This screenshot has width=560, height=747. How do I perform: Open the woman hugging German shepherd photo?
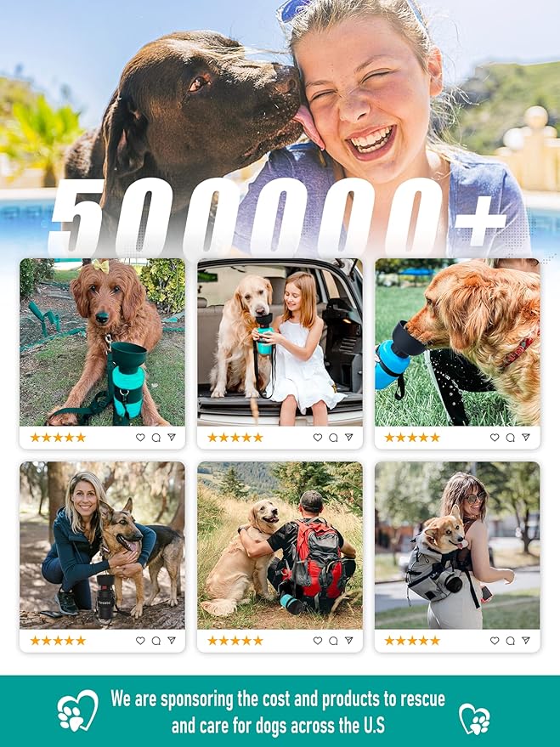pyautogui.click(x=102, y=545)
